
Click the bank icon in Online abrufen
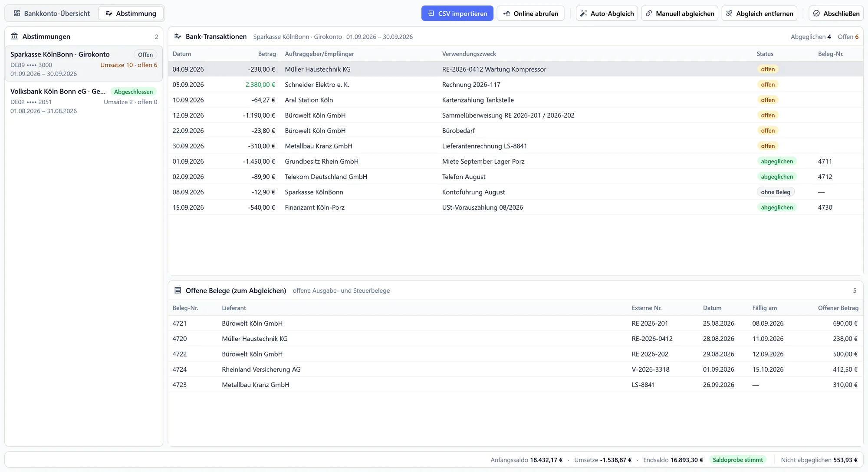click(506, 13)
